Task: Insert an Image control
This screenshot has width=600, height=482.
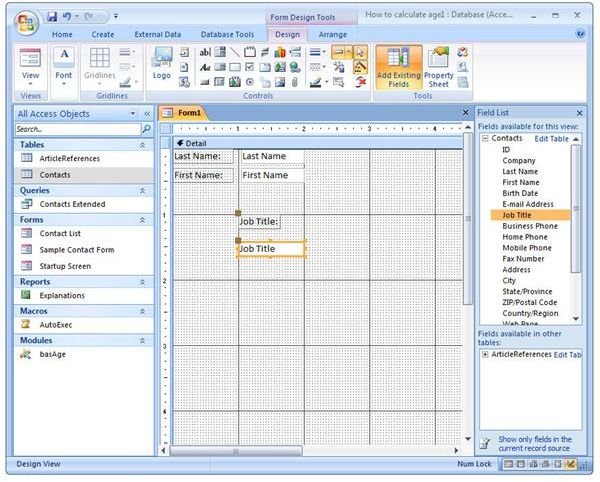Action: point(280,82)
